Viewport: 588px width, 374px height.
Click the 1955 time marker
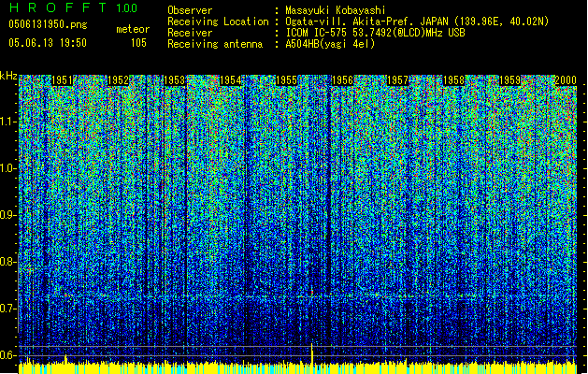286,80
